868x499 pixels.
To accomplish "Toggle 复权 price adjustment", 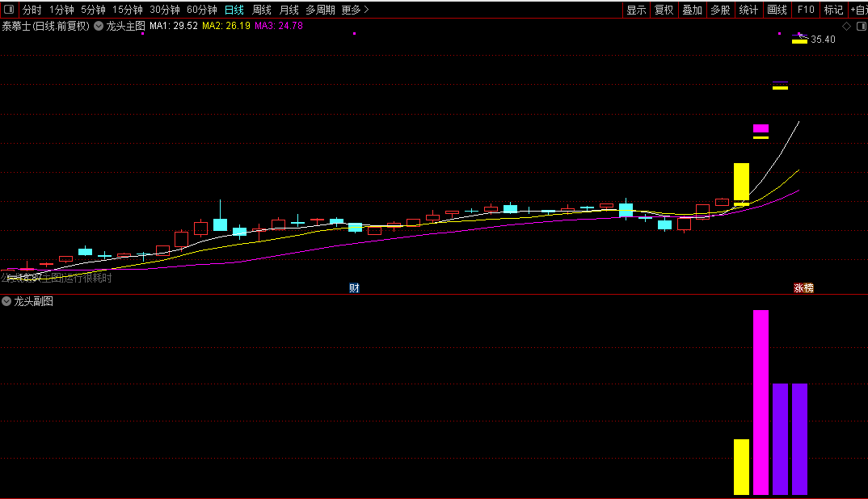I will [664, 10].
